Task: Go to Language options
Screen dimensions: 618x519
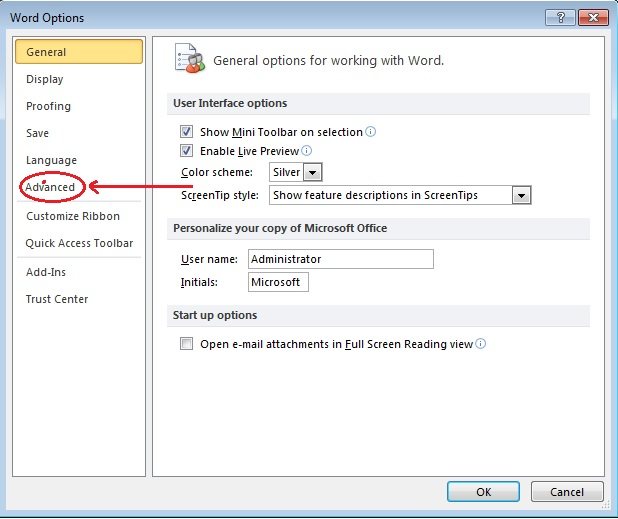Action: [x=51, y=160]
